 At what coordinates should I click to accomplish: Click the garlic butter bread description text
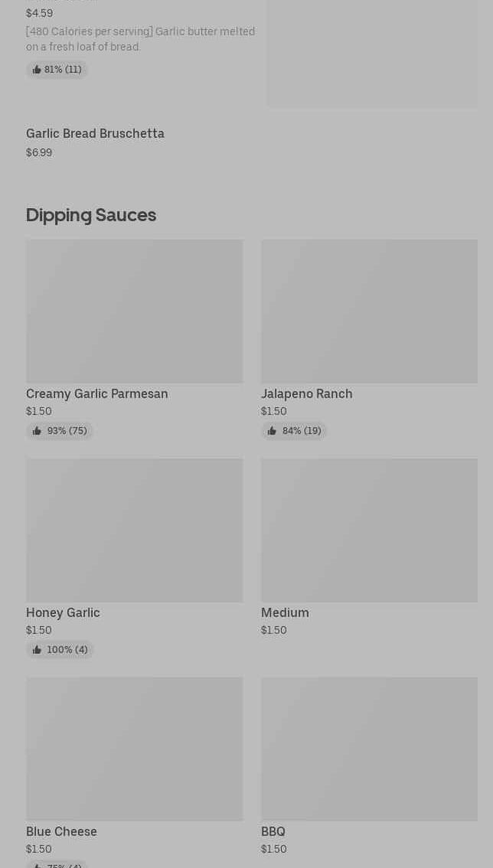coord(140,39)
